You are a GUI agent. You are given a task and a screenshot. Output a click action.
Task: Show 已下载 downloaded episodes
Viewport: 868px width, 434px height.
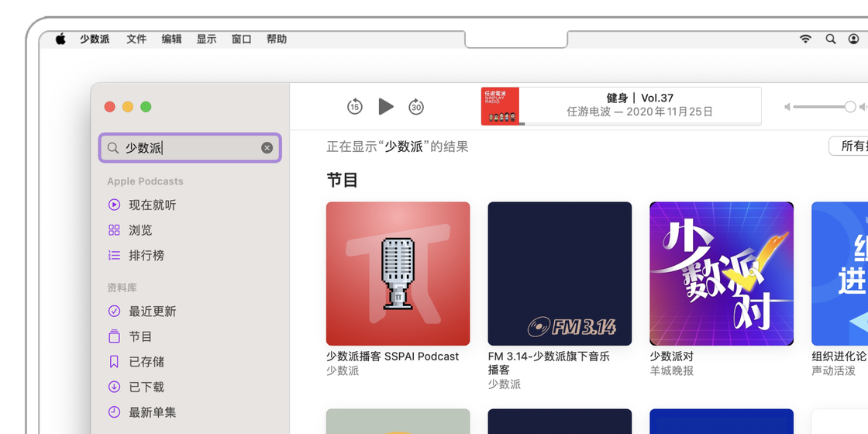(146, 387)
